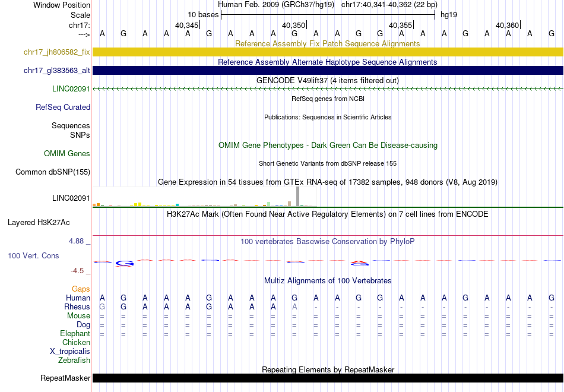Click the GTEx expression bar chart
Image resolution: width=564 pixels, height=392 pixels.
click(x=205, y=197)
